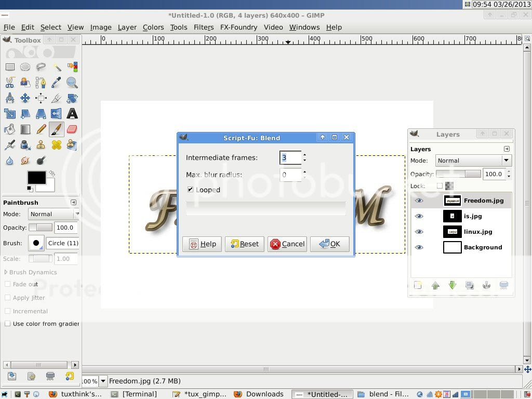Select the Perspective tool
Image resolution: width=532 pixels, height=399 pixels.
(41, 114)
